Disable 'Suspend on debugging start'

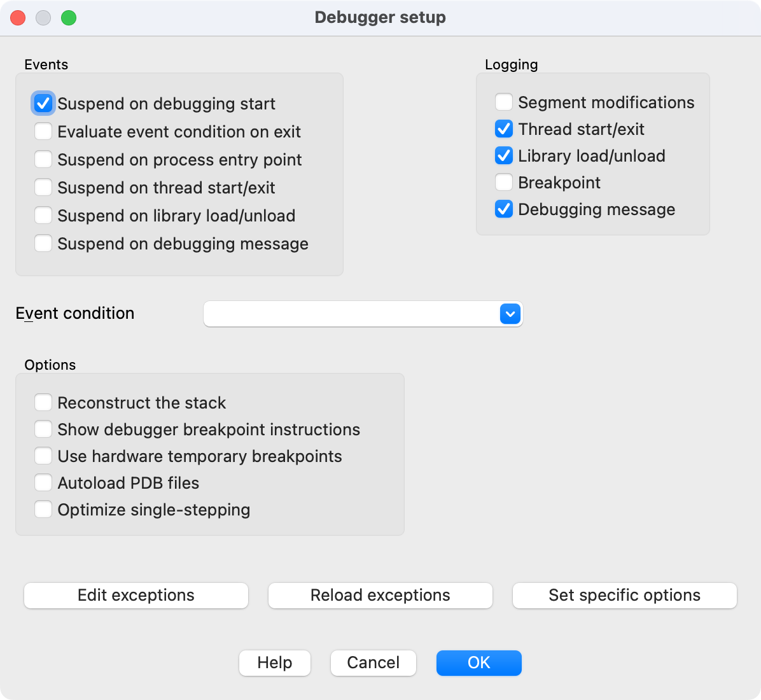click(x=43, y=103)
